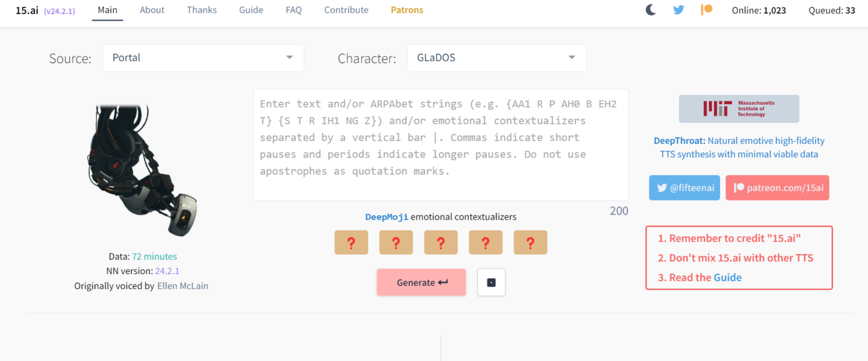The height and width of the screenshot is (361, 868).
Task: Go to the Patrons tab
Action: (407, 10)
